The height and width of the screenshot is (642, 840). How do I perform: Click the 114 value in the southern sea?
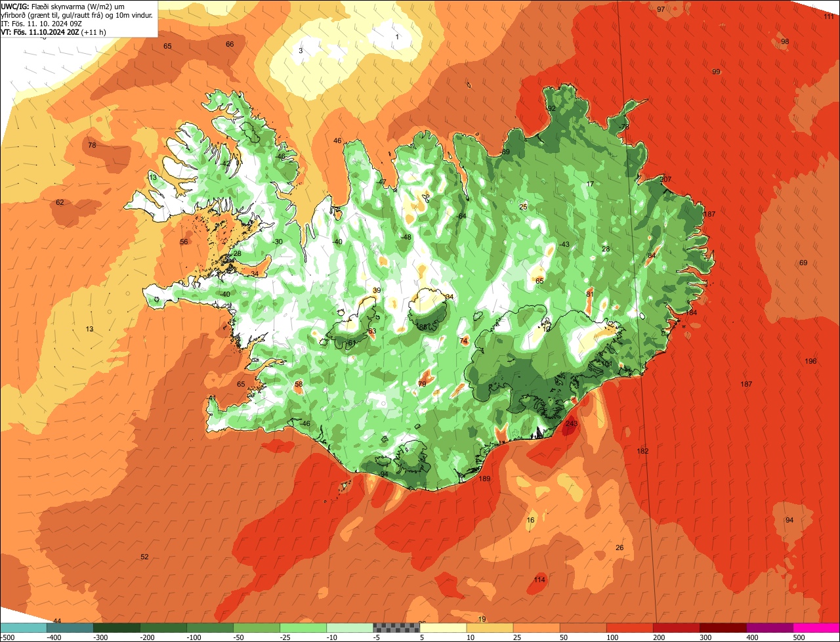point(539,580)
